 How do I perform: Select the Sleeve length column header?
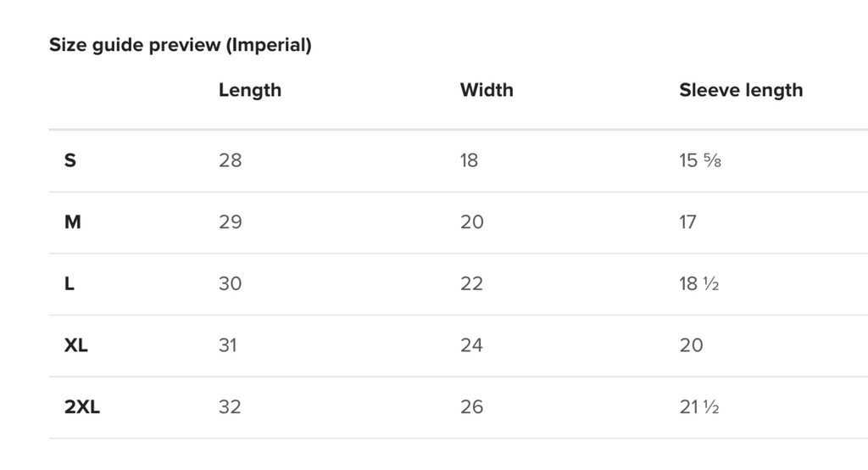click(741, 90)
